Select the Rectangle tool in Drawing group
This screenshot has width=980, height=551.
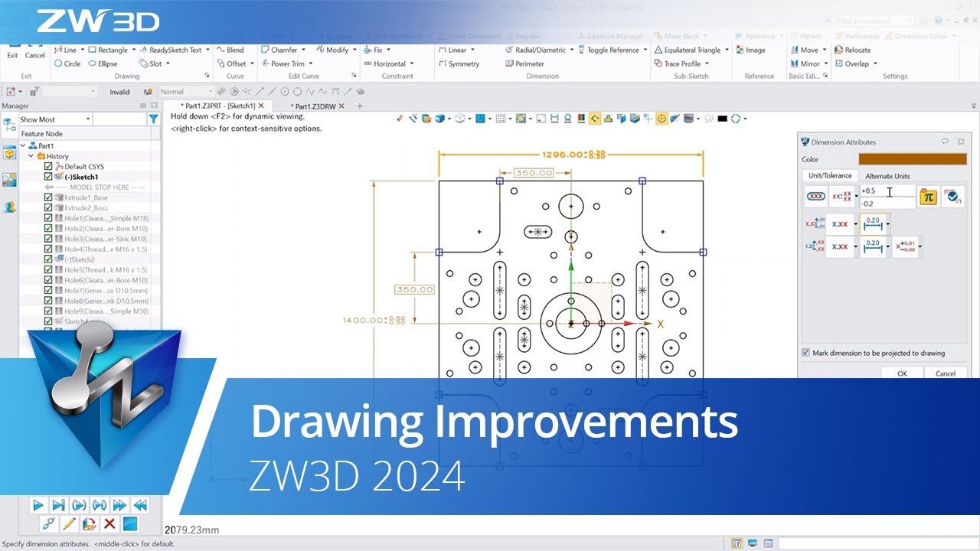point(106,50)
